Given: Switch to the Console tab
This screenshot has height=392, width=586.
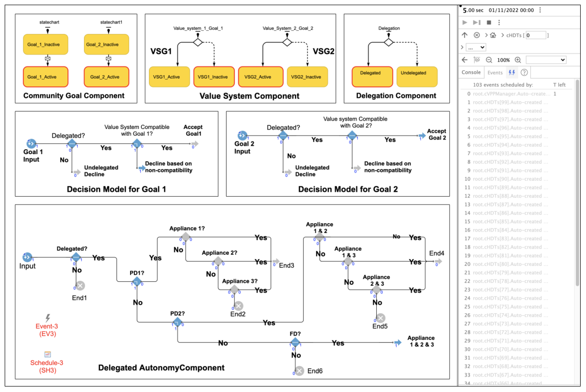Looking at the screenshot, I should [471, 73].
